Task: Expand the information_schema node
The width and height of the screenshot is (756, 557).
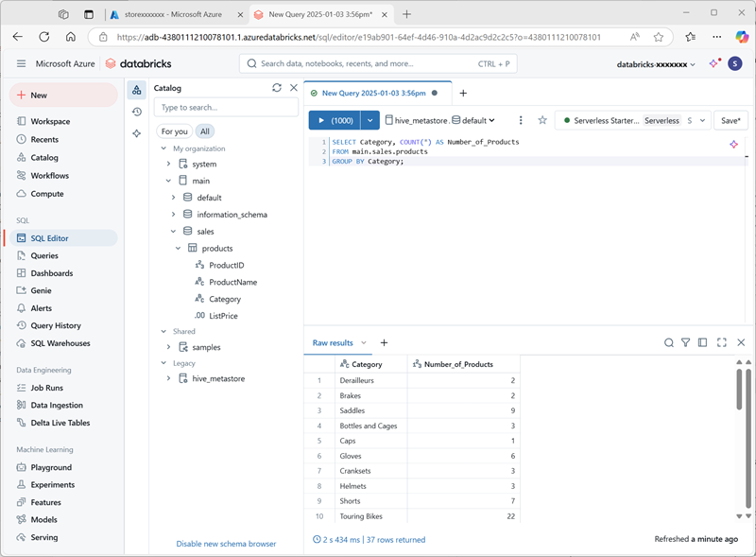Action: tap(173, 215)
